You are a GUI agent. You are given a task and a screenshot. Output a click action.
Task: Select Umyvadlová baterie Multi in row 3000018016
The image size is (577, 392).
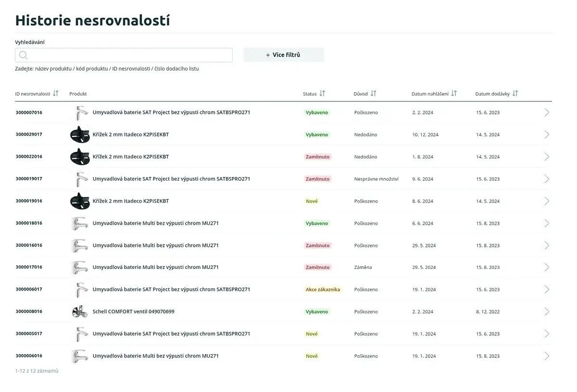point(155,223)
